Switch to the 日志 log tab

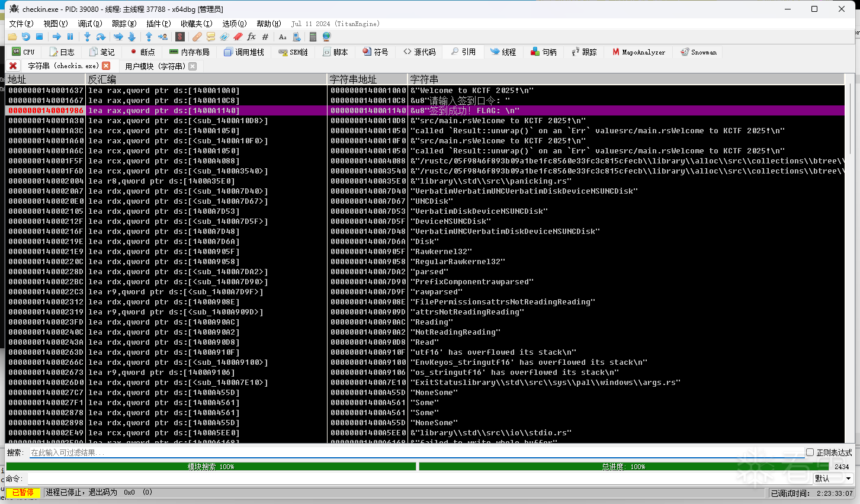pyautogui.click(x=62, y=52)
